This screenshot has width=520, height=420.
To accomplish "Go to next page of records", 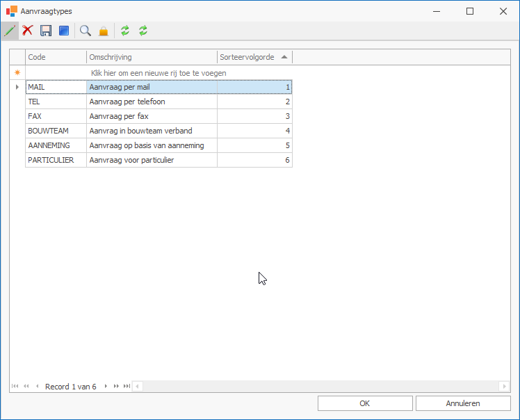I will (116, 386).
